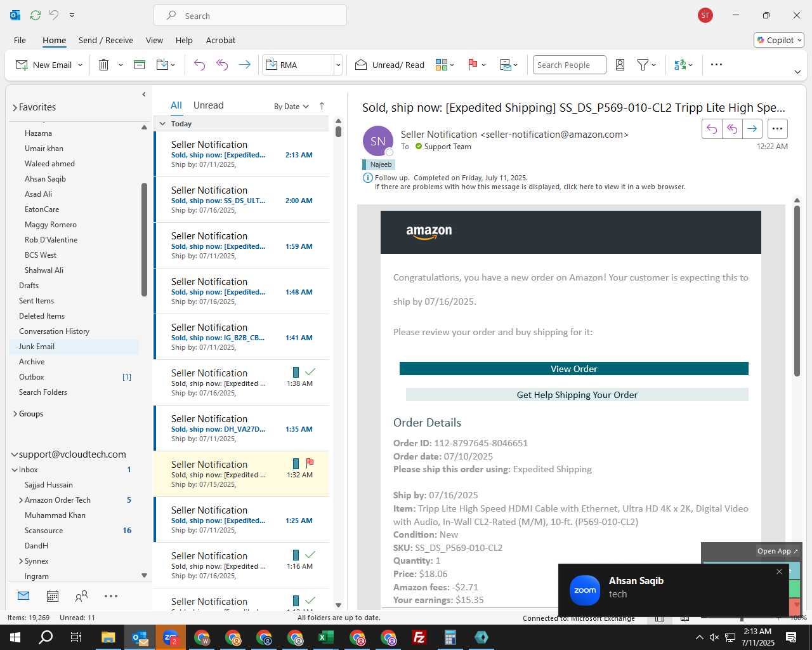Click the top Search box
Screen dimensions: 812x650
[250, 15]
